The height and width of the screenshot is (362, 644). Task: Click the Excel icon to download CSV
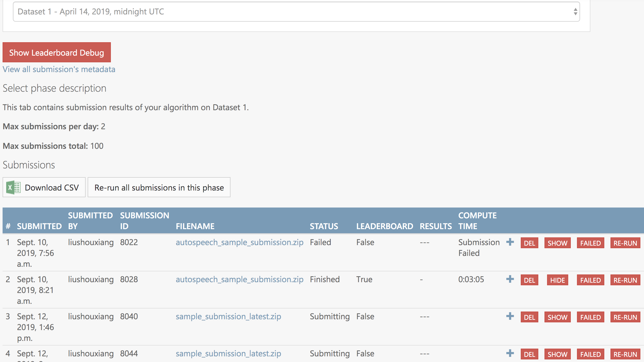click(x=13, y=187)
